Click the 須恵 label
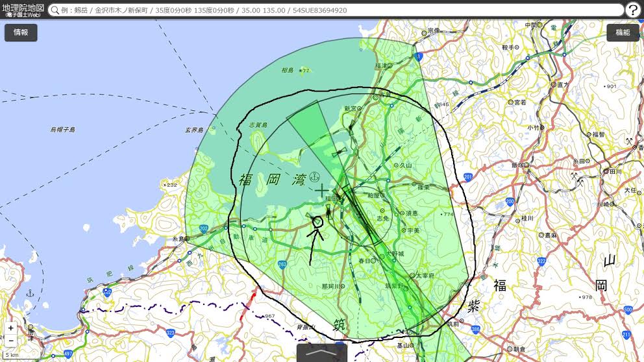 pos(412,213)
